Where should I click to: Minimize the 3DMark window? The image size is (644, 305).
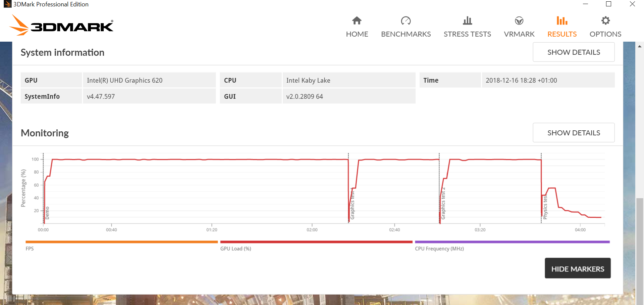[x=585, y=4]
